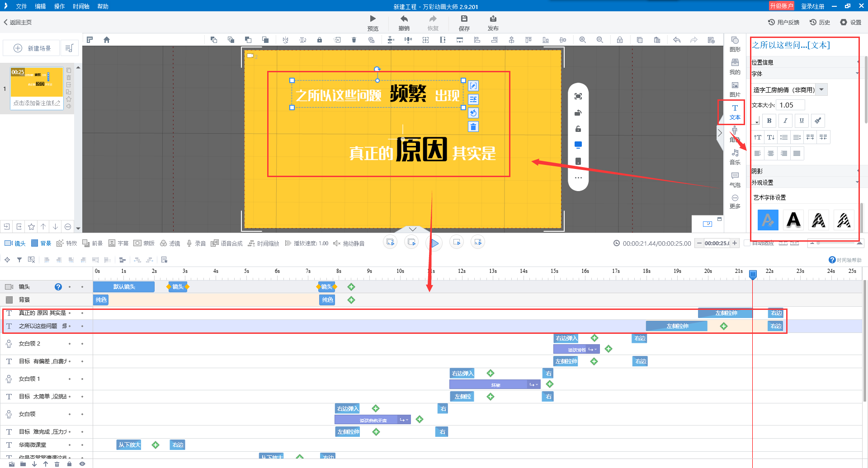Collapse the right side panel arrow
The width and height of the screenshot is (868, 468).
[x=720, y=133]
